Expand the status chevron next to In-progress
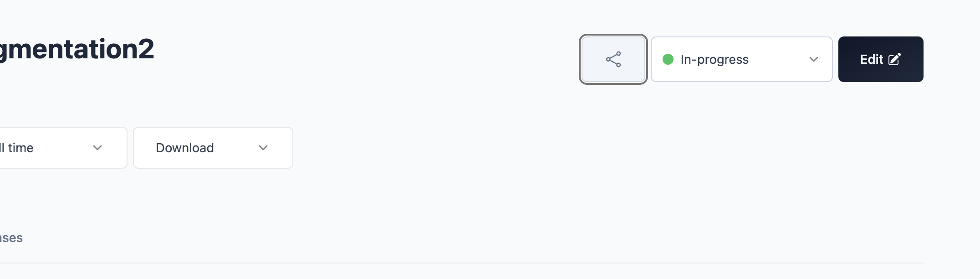Viewport: 980px width, 279px height. [814, 59]
